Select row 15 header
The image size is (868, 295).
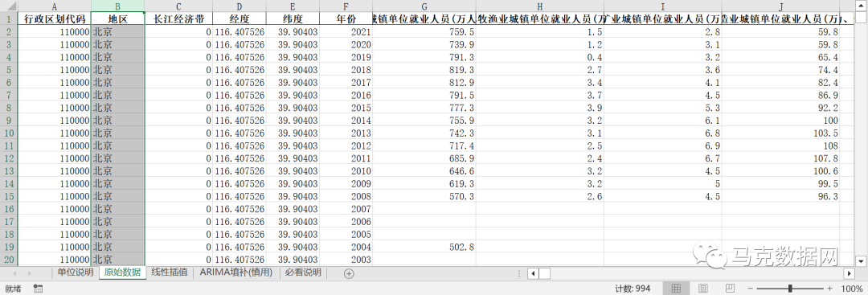click(x=9, y=196)
